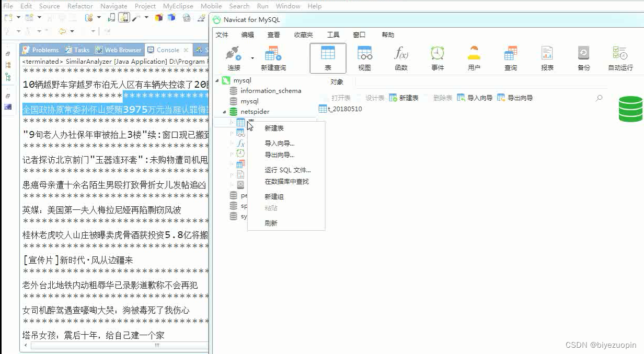Screen dimensions: 644x354
Task: Switch to the Tasks tab in Eclipse
Action: (x=77, y=50)
